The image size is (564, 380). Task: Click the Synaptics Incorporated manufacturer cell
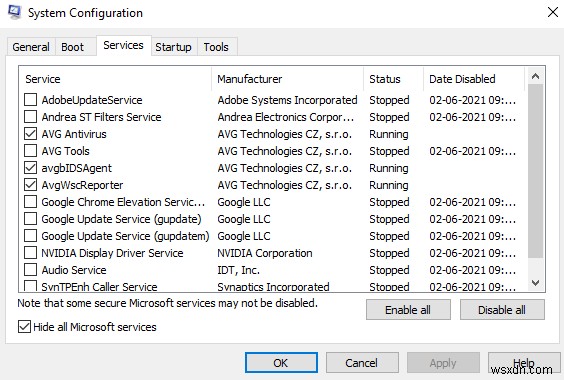(x=273, y=286)
